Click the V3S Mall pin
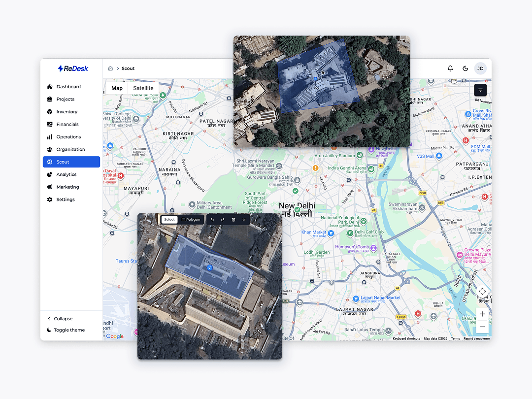The image size is (532, 399). click(x=439, y=156)
